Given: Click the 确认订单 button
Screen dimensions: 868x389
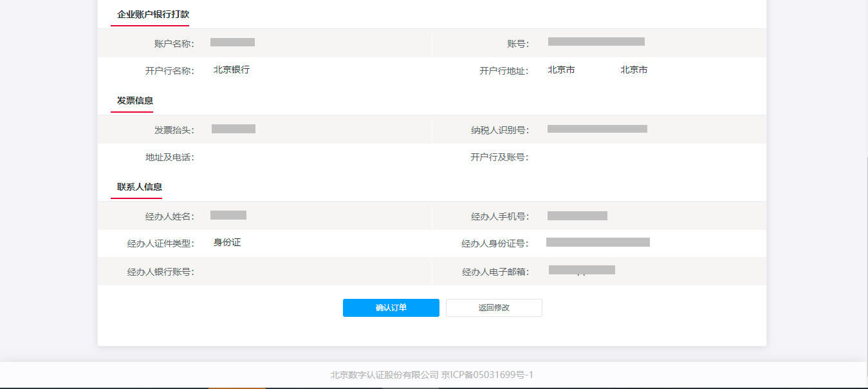Looking at the screenshot, I should (x=391, y=308).
